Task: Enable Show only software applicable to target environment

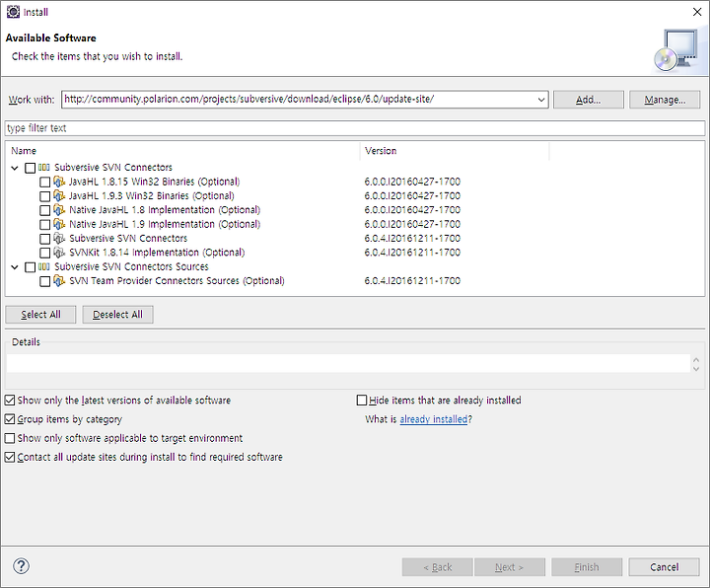Action: click(x=10, y=438)
